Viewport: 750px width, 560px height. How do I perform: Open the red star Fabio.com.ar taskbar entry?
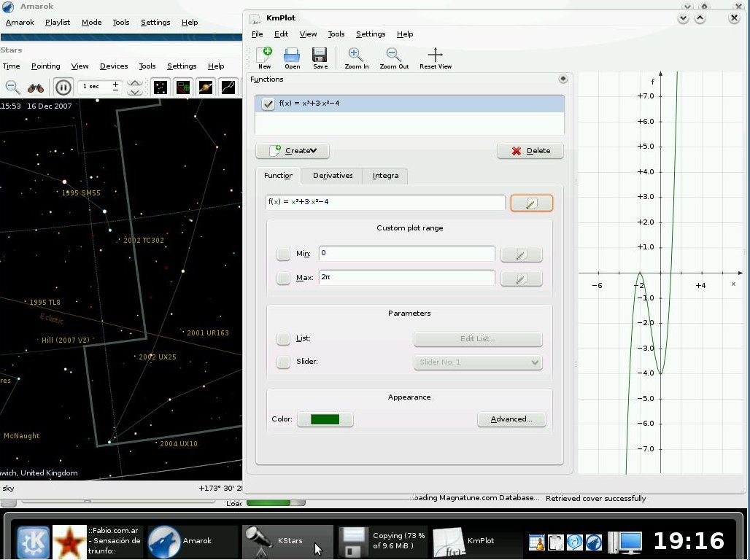click(x=97, y=541)
